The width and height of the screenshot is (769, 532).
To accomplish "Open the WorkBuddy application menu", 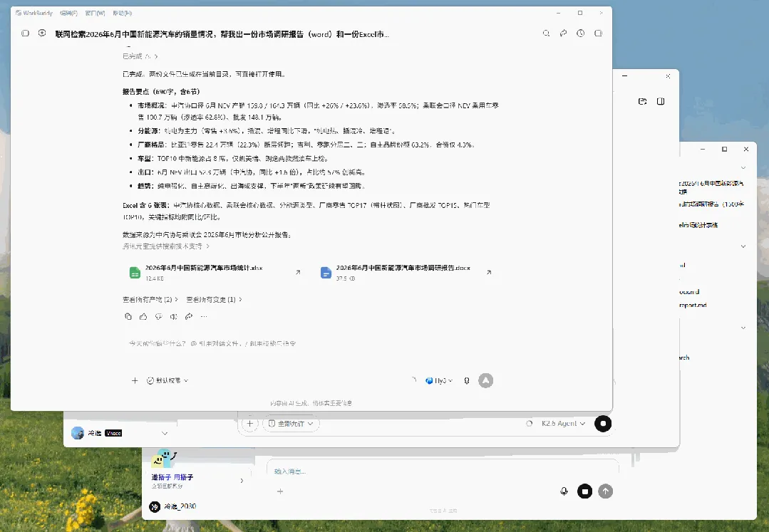I will [x=33, y=14].
